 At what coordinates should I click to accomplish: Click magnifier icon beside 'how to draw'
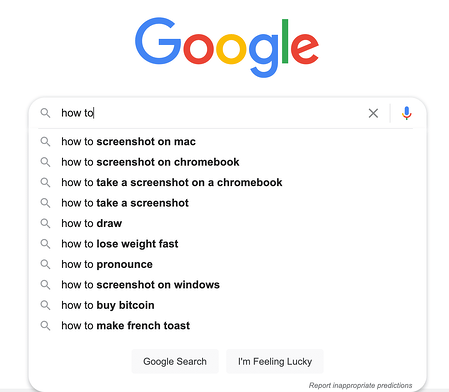[45, 223]
